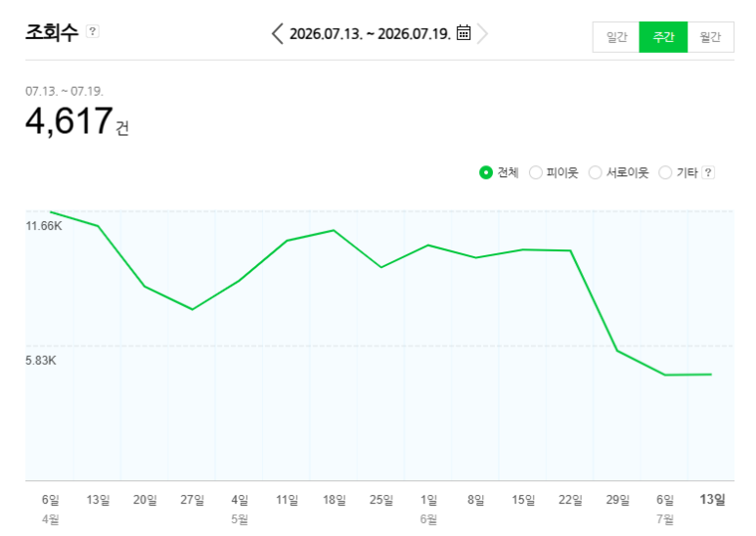Select the 피이웃 radio option
756x536 pixels.
[536, 172]
